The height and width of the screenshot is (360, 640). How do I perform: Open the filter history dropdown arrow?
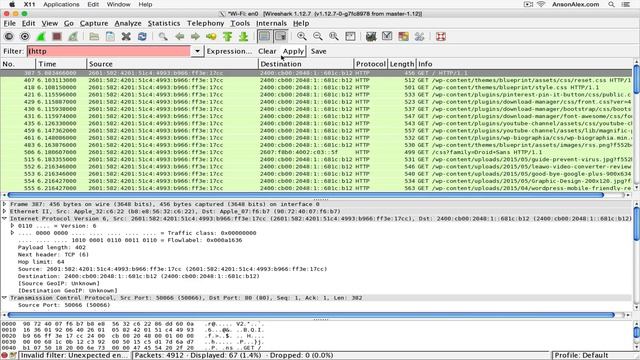click(x=197, y=51)
